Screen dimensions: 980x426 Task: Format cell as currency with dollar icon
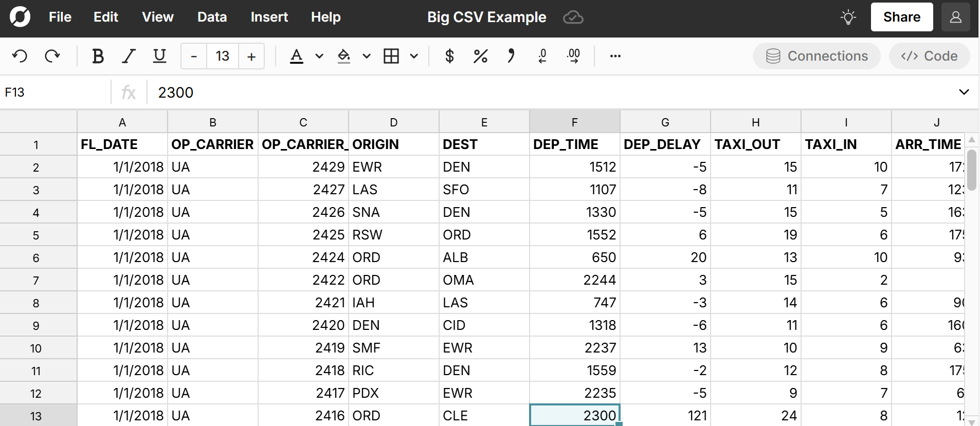449,56
